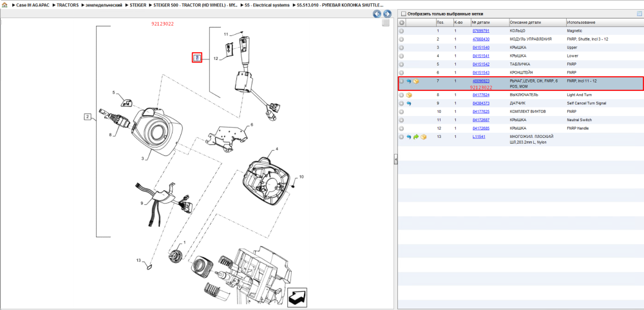Select callout 6 near the bracket
Viewport: 644px width, 310px height.
point(252,124)
